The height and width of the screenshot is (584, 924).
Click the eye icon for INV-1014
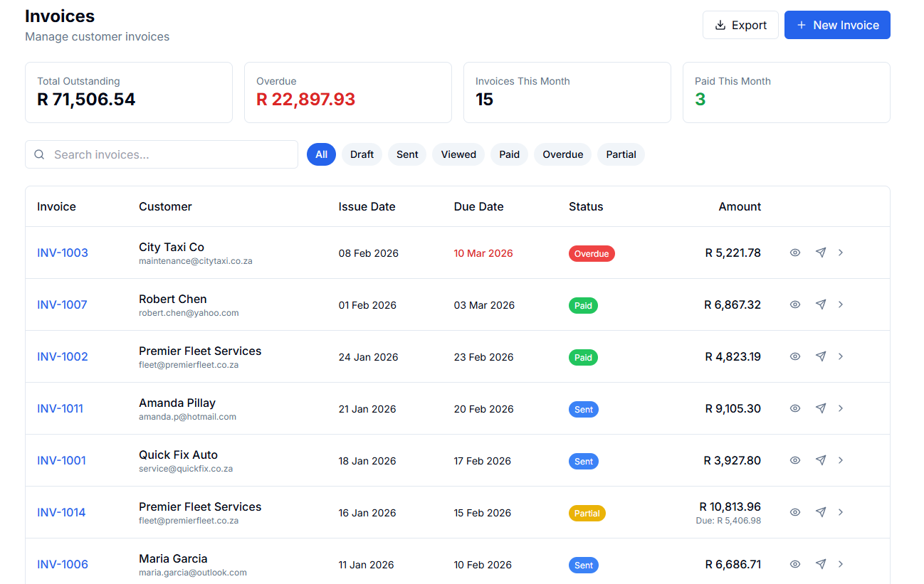[x=795, y=512]
